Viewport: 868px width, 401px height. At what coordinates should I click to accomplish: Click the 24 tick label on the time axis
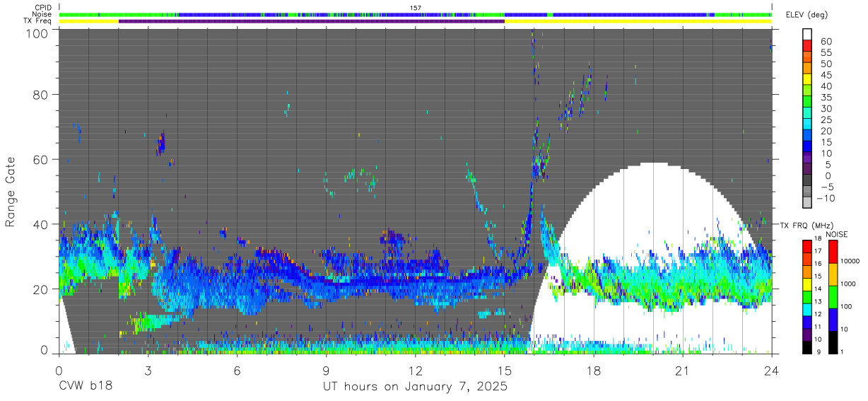(772, 370)
